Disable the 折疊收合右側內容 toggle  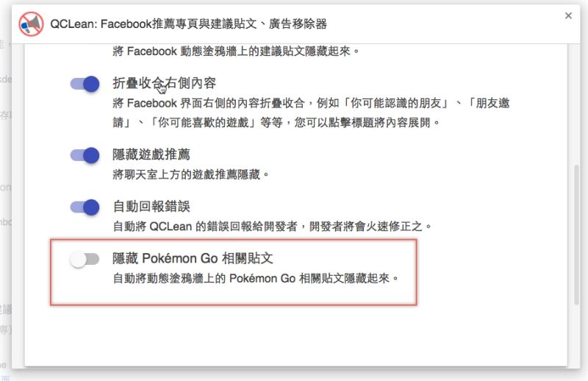pyautogui.click(x=85, y=84)
